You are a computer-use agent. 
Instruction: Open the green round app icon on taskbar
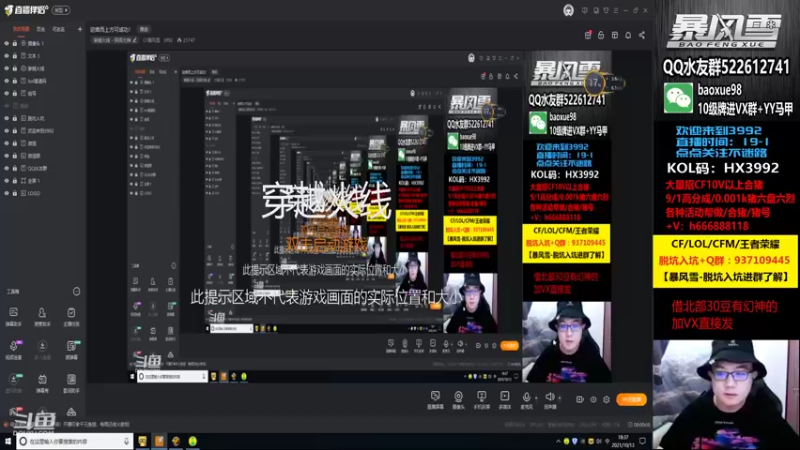click(x=192, y=441)
